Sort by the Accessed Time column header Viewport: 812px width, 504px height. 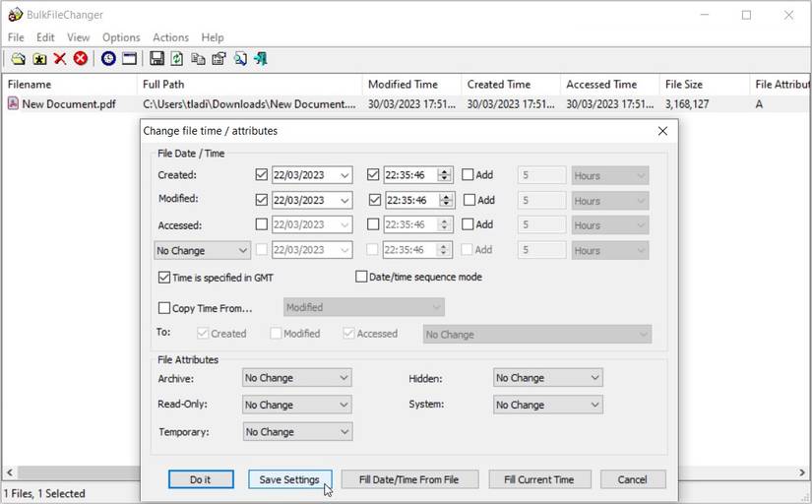(x=609, y=84)
